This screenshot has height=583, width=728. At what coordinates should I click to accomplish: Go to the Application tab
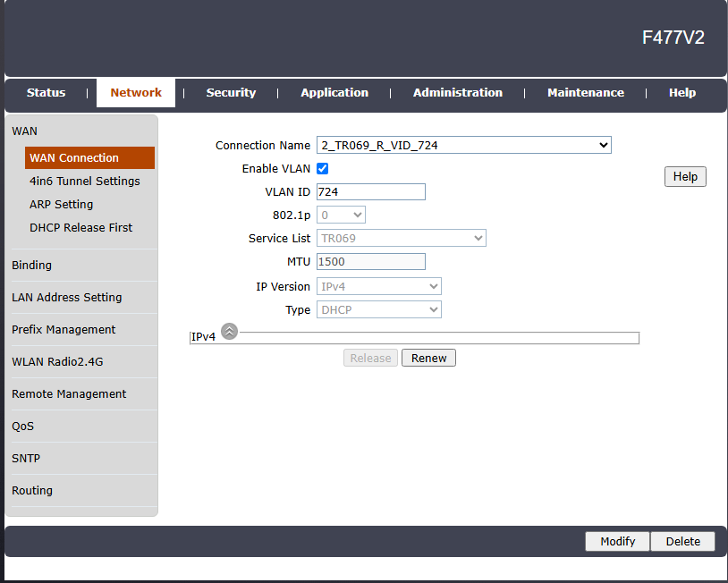click(334, 93)
